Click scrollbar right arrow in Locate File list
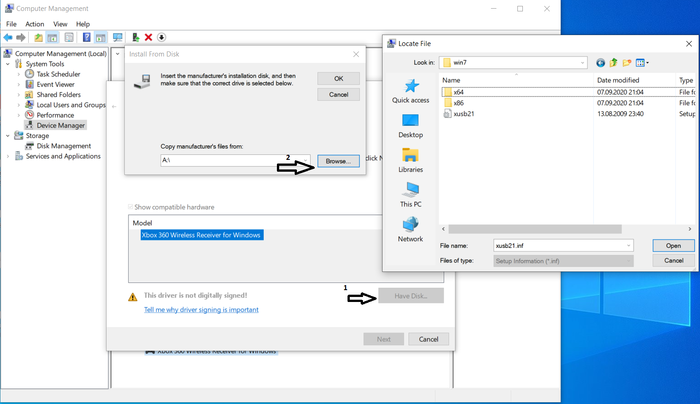 690,229
